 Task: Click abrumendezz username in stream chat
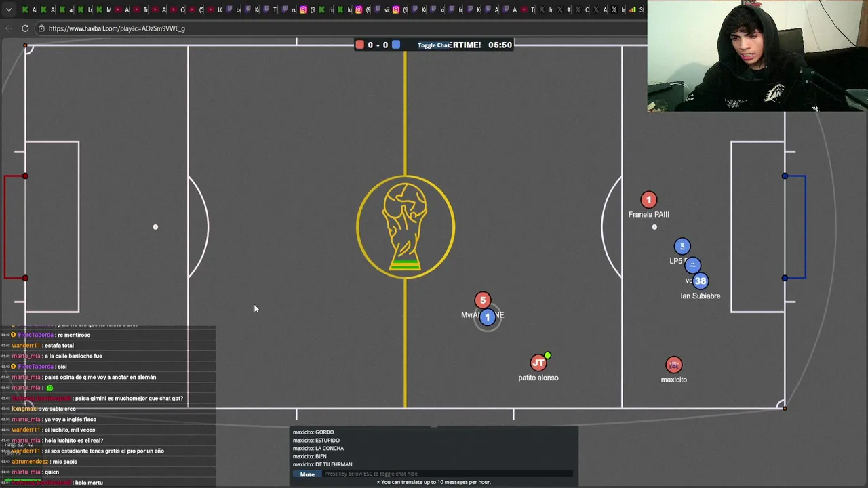click(29, 462)
